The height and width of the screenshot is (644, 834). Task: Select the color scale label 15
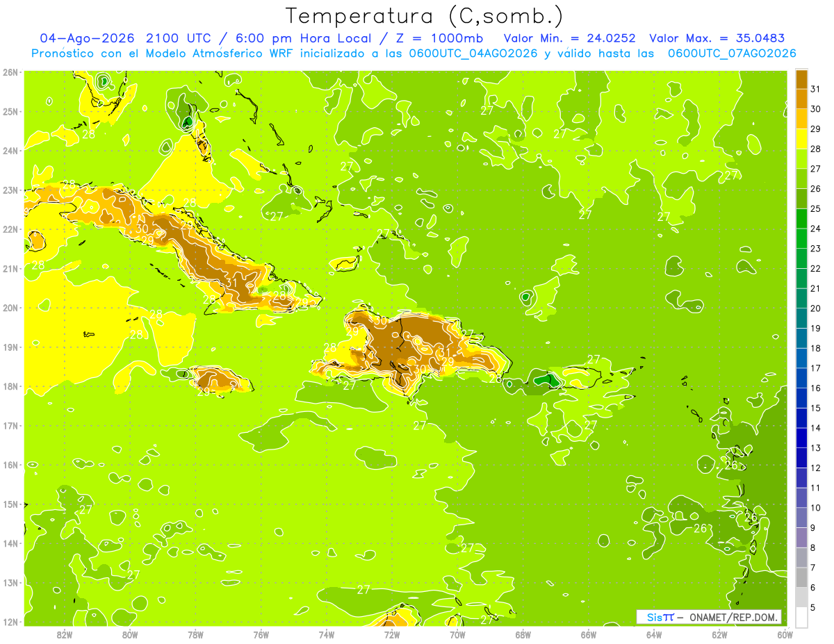(x=816, y=408)
